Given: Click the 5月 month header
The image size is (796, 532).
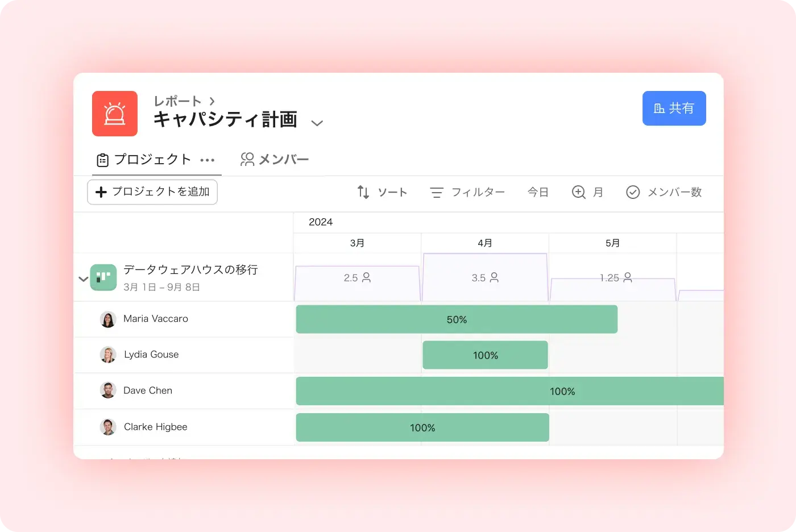Looking at the screenshot, I should pyautogui.click(x=612, y=243).
